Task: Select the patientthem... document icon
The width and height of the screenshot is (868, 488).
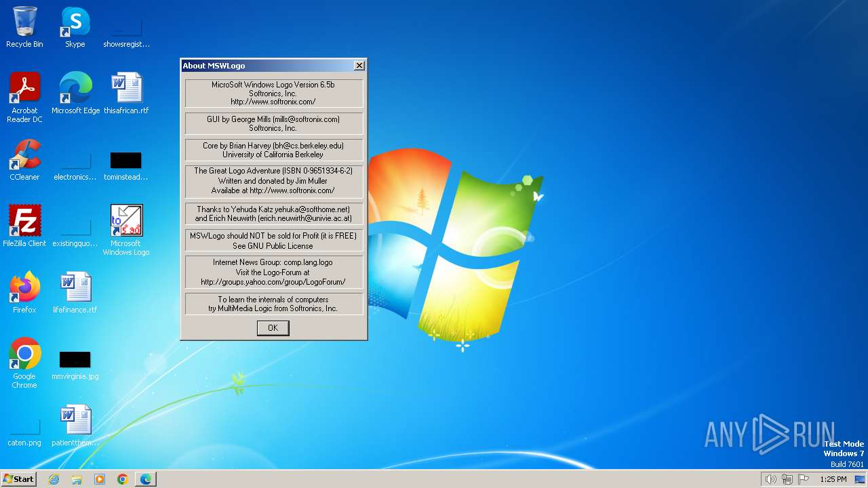Action: click(x=75, y=425)
